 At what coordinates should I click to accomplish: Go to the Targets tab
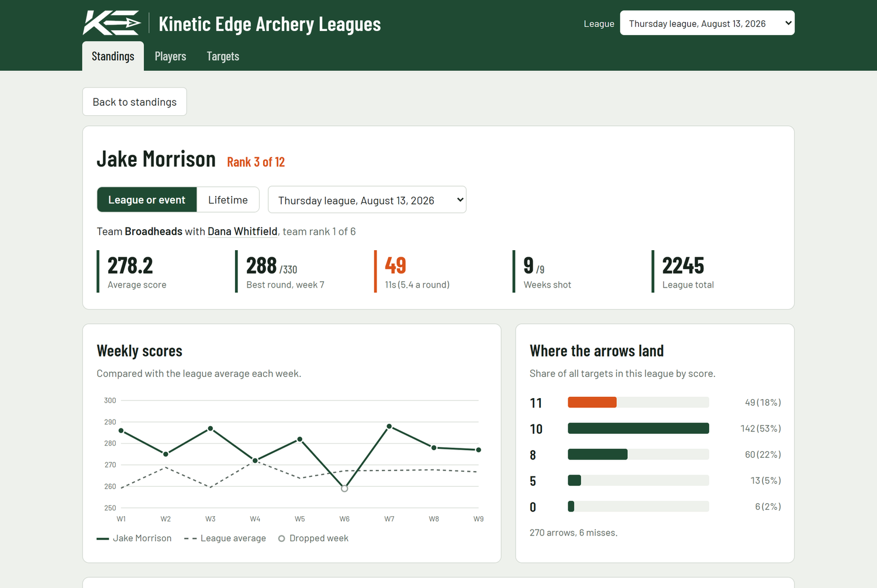[x=223, y=56]
